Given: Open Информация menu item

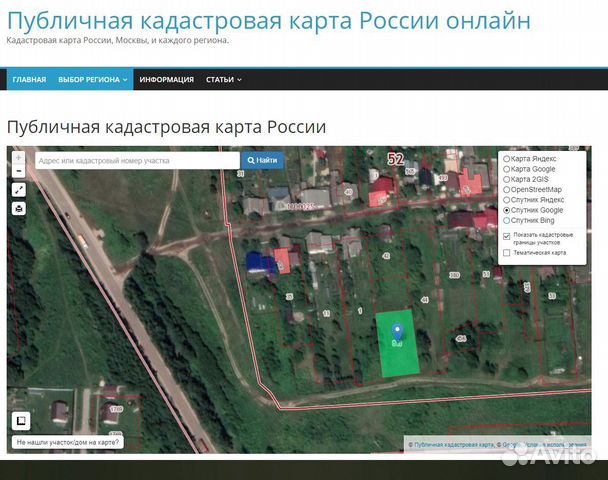Looking at the screenshot, I should [166, 79].
